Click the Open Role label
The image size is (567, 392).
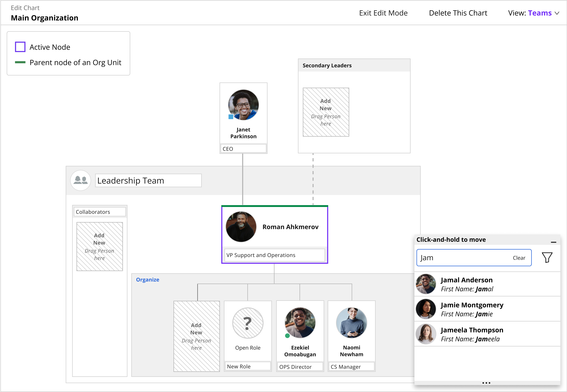coord(248,348)
